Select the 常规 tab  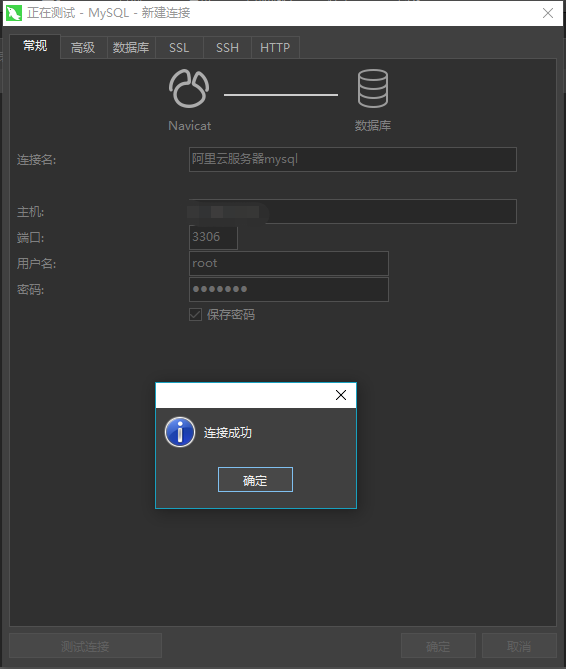pos(35,46)
